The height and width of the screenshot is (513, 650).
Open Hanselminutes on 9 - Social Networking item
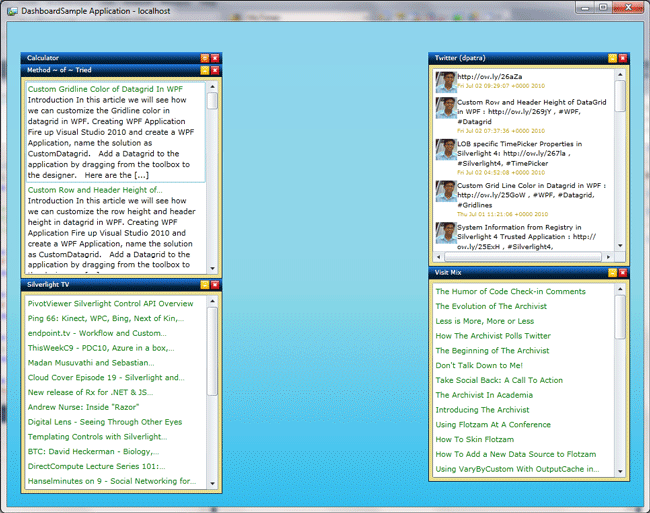(112, 481)
